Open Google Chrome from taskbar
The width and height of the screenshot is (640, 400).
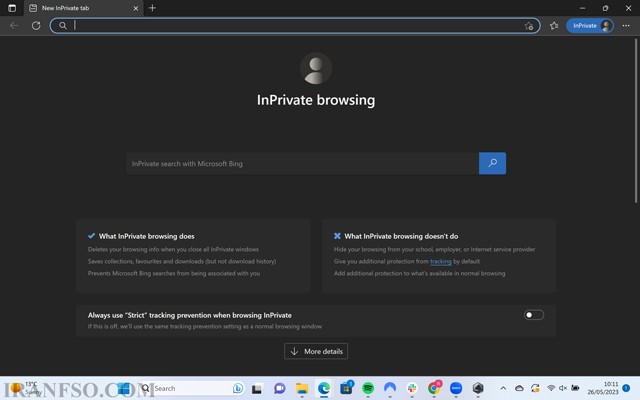click(434, 387)
